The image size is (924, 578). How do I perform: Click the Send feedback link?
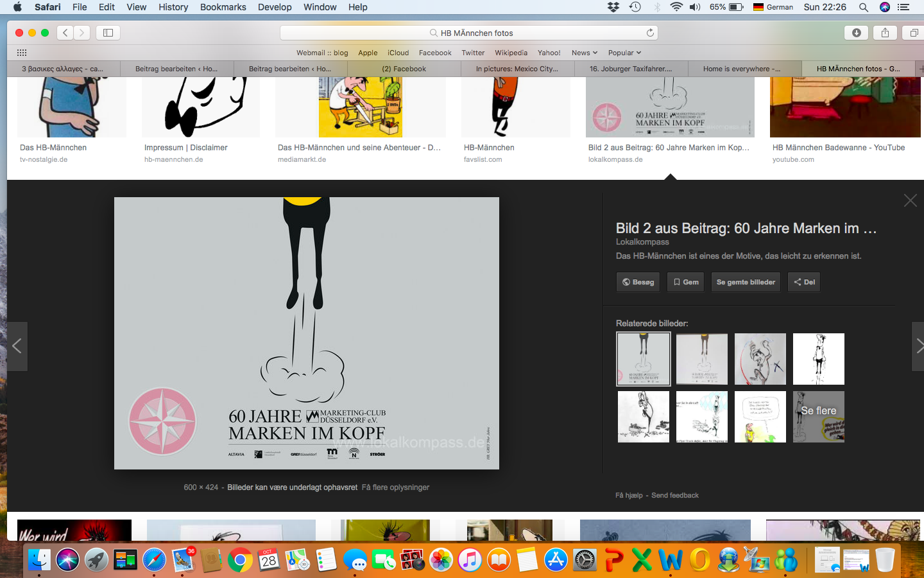[675, 495]
